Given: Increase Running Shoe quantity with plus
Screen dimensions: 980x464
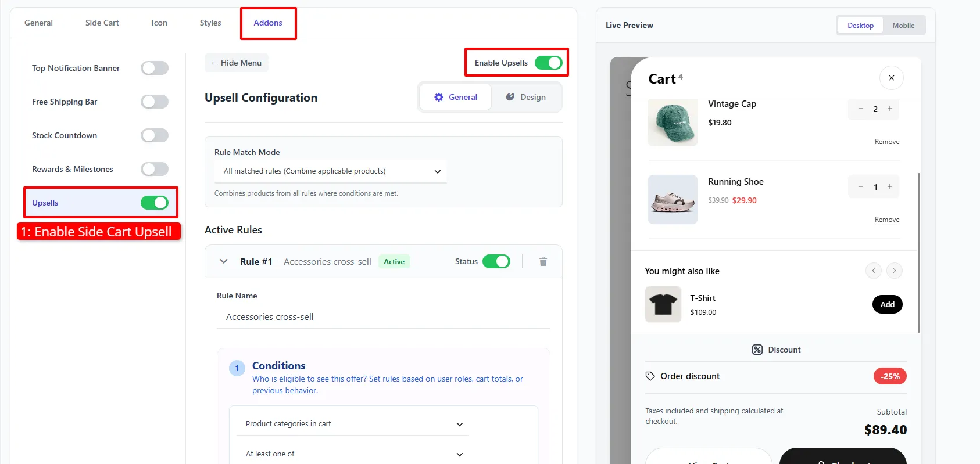Looking at the screenshot, I should [x=889, y=186].
